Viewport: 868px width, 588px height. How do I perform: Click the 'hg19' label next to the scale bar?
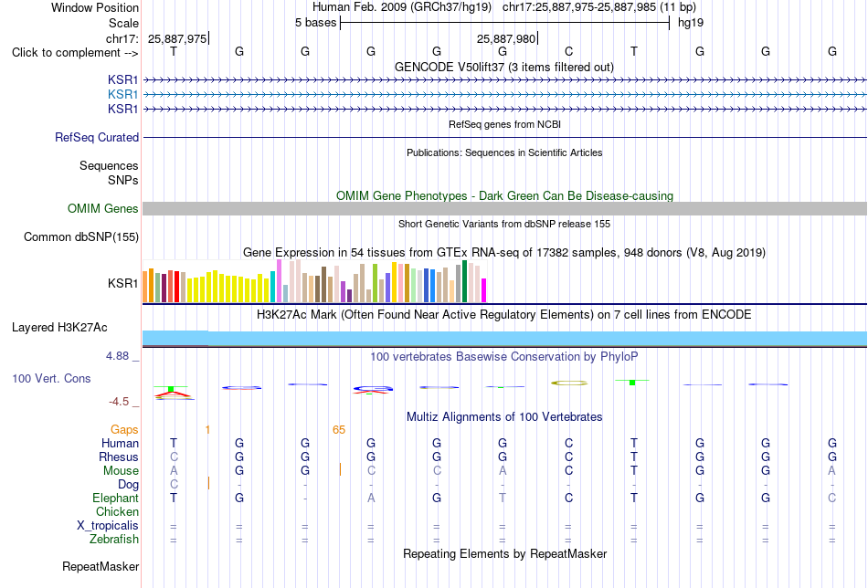pos(691,23)
